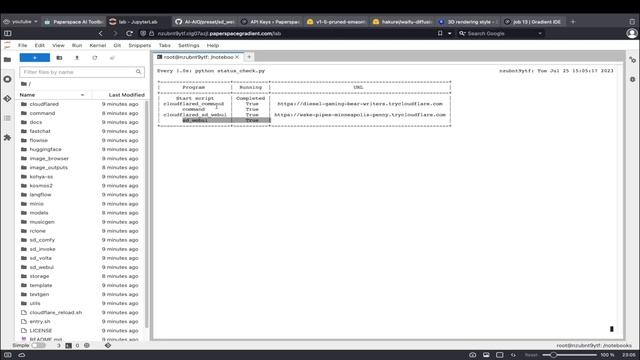640x360 pixels.
Task: Click the Refresh file list icon
Action: pos(95,58)
